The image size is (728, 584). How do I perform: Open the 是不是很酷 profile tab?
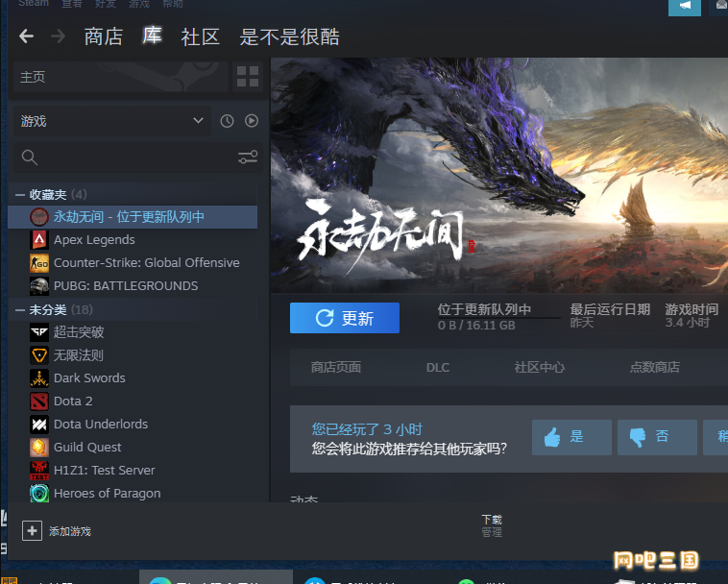pos(289,36)
